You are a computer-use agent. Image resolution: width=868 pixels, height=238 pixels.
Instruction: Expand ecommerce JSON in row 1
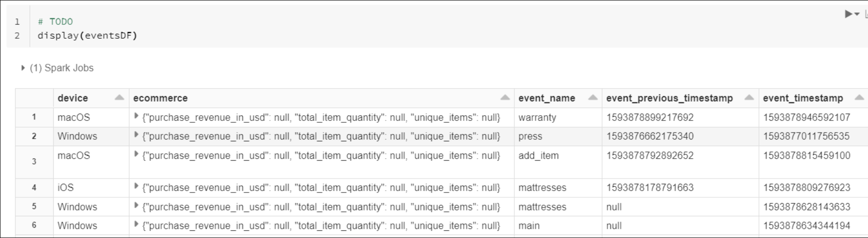(x=136, y=117)
